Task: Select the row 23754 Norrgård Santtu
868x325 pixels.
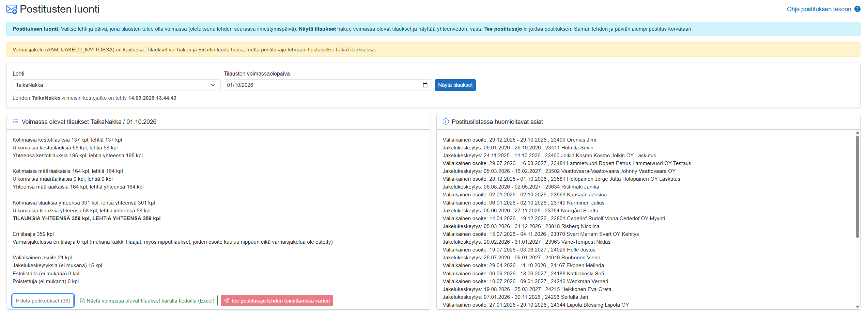Action: (x=521, y=211)
